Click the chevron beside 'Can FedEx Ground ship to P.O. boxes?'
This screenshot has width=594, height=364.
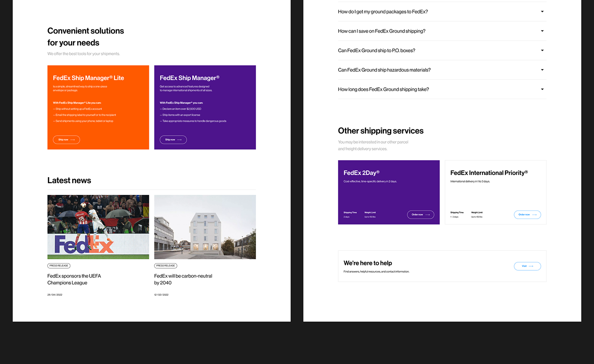coord(542,50)
